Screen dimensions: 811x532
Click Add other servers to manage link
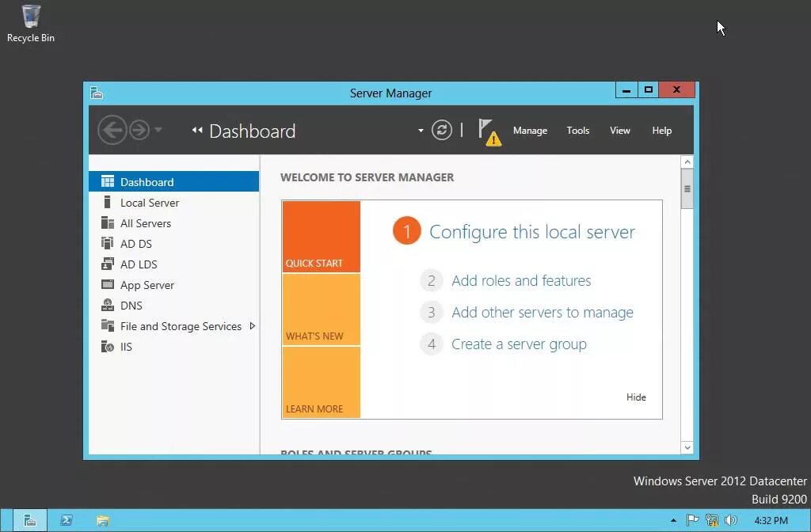[542, 313]
